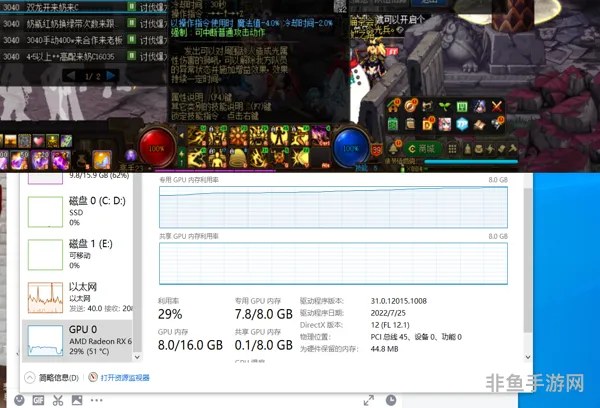Click the 专用 GPU 内存利用率 graph

click(333, 207)
